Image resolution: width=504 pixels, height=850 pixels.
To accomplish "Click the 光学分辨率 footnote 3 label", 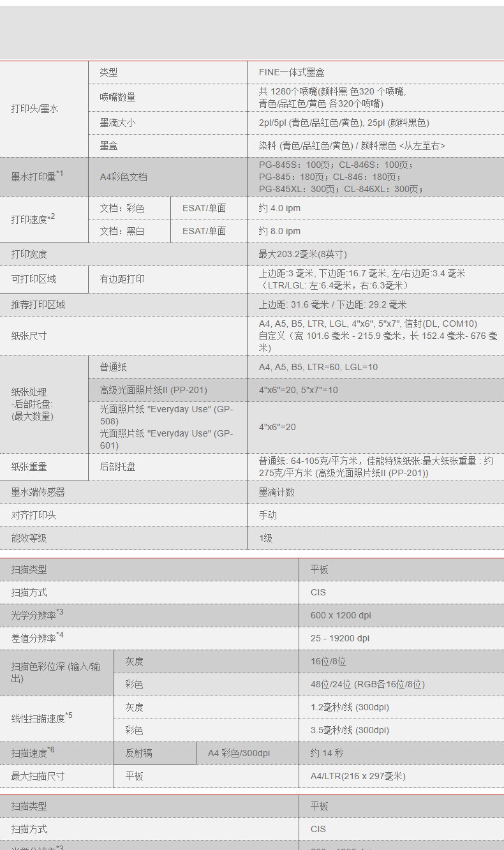I will click(38, 615).
